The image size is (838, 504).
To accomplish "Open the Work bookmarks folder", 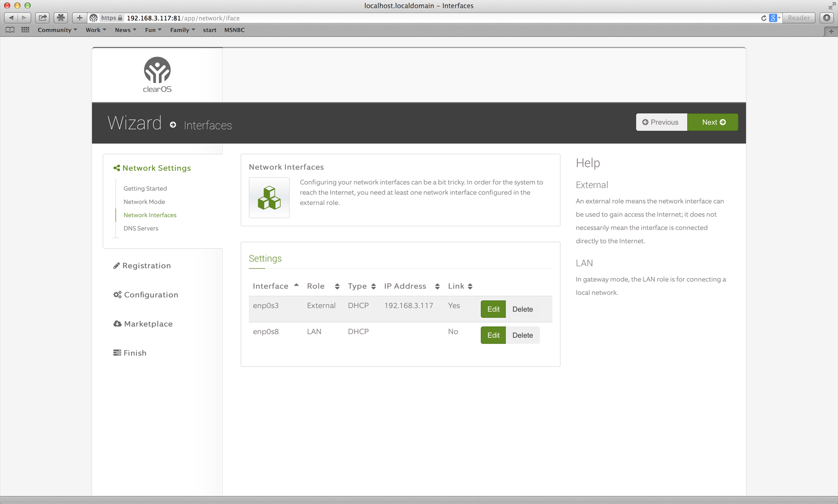I will (96, 30).
